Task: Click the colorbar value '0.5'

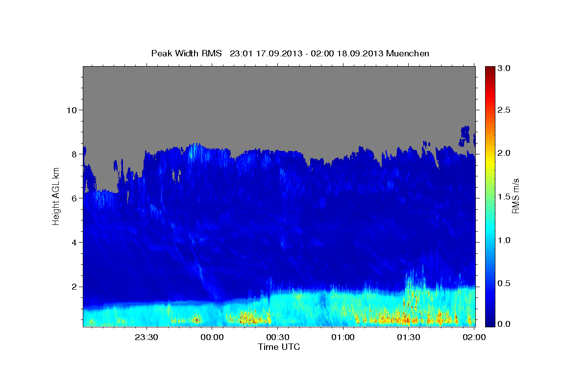Action: click(504, 283)
